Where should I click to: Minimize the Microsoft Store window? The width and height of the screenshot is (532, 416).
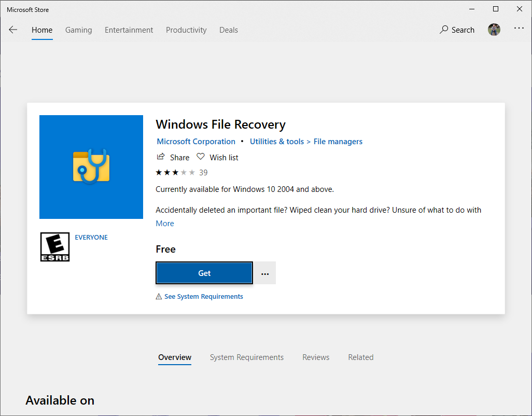472,9
